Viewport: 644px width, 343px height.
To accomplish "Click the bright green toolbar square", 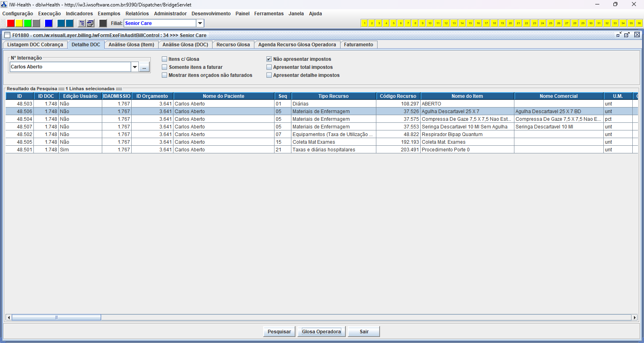I will (x=27, y=23).
